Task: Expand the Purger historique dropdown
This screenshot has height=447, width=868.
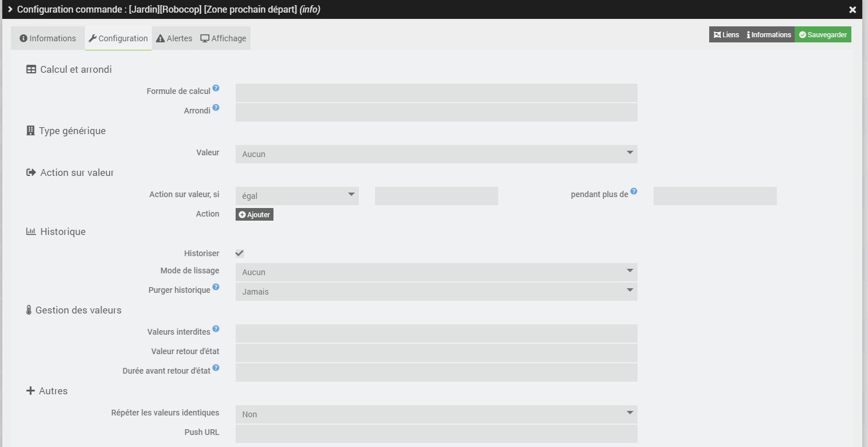Action: coord(436,292)
